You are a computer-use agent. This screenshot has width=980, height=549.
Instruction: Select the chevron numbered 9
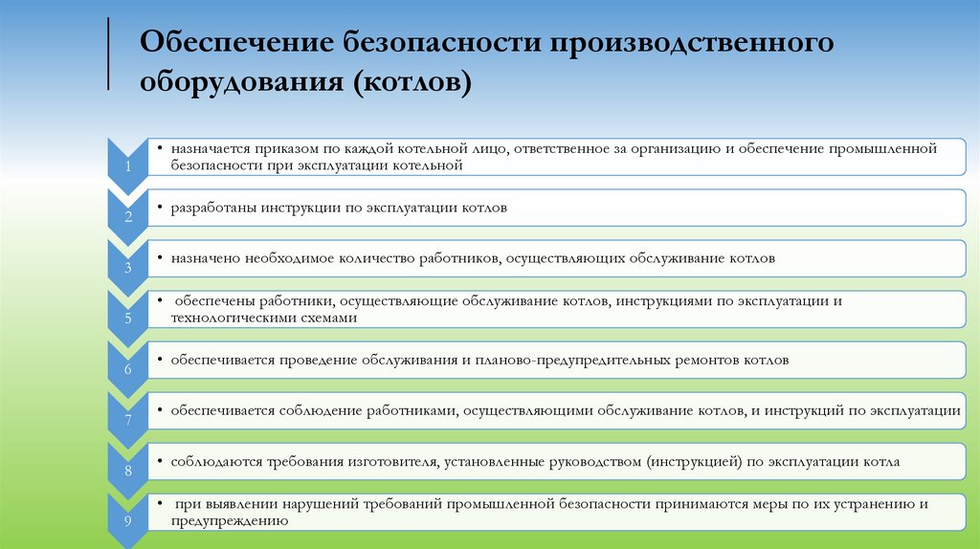point(128,521)
